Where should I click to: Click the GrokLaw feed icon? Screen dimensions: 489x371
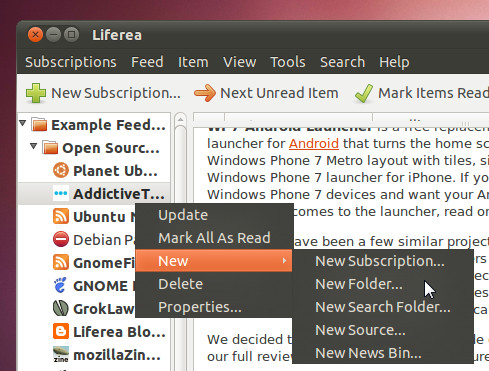coord(61,308)
